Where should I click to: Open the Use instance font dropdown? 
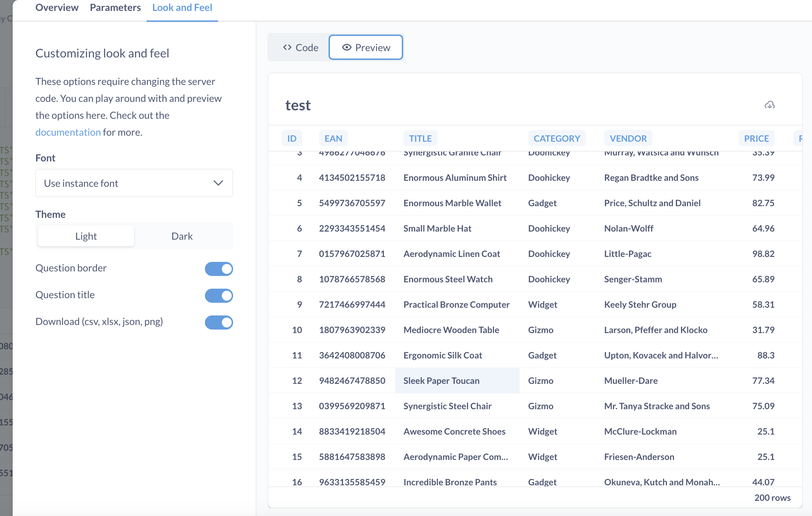(x=134, y=183)
